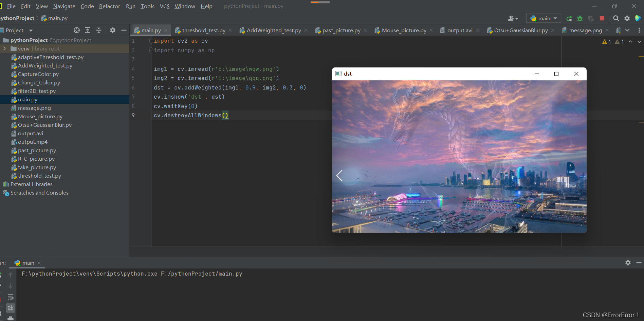Image resolution: width=644 pixels, height=321 pixels.
Task: Select filter2D_test.py in project tree
Action: pyautogui.click(x=37, y=91)
